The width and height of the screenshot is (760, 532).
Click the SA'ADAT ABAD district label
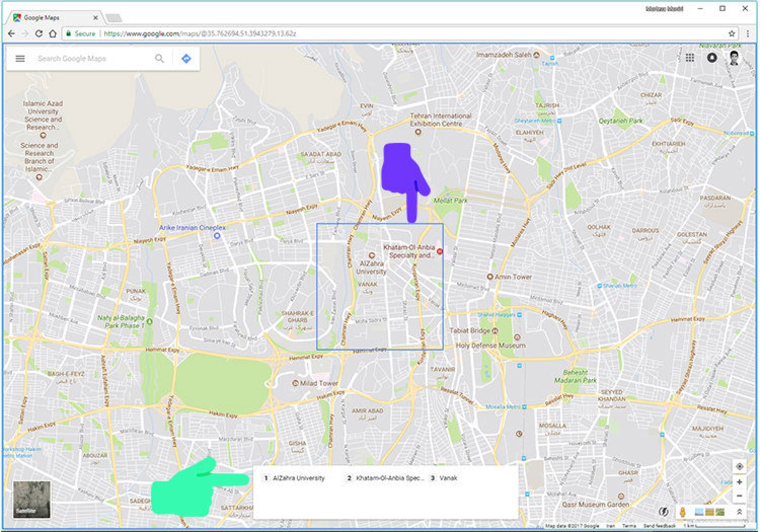coord(321,154)
